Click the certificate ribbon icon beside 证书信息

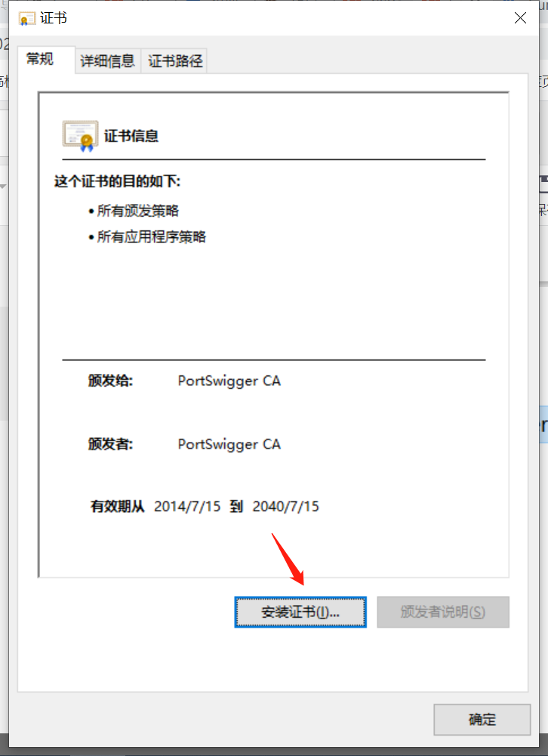(80, 136)
